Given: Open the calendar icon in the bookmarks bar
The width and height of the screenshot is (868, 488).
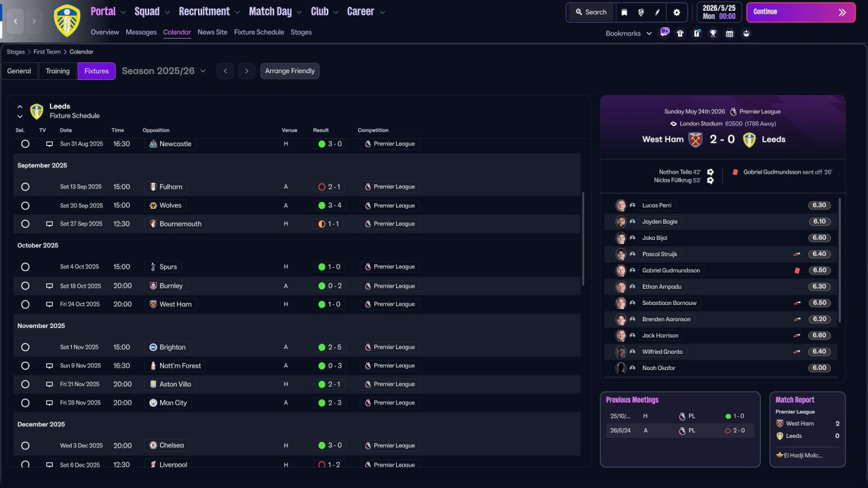Looking at the screenshot, I should click(730, 33).
